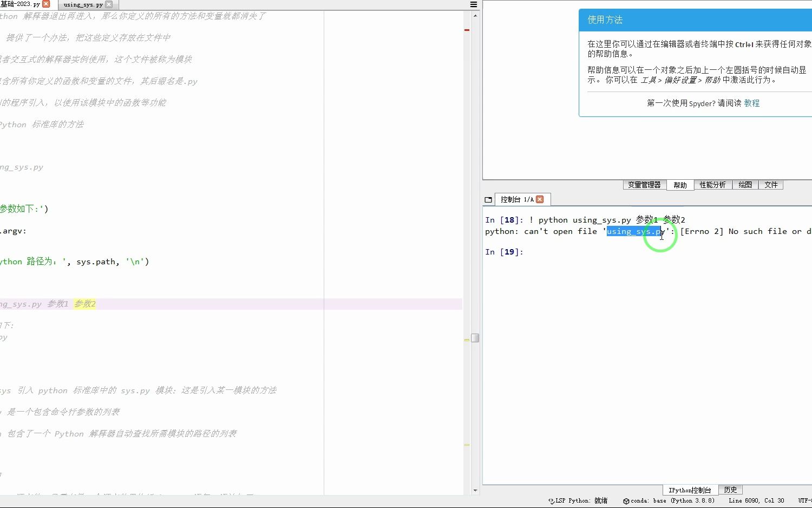Image resolution: width=812 pixels, height=508 pixels.
Task: Click the comment about 引入 python 标准库中的 sys.py
Action: (139, 390)
